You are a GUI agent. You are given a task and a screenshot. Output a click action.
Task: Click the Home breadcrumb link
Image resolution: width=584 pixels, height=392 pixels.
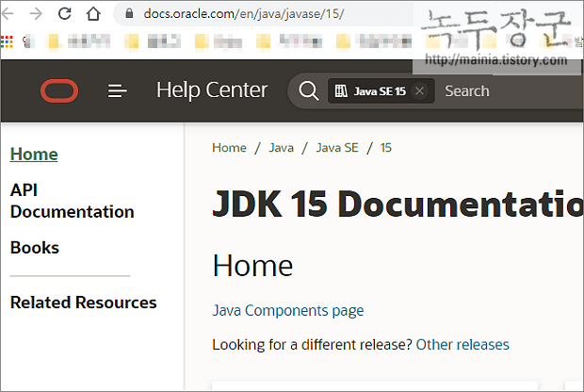tap(229, 148)
